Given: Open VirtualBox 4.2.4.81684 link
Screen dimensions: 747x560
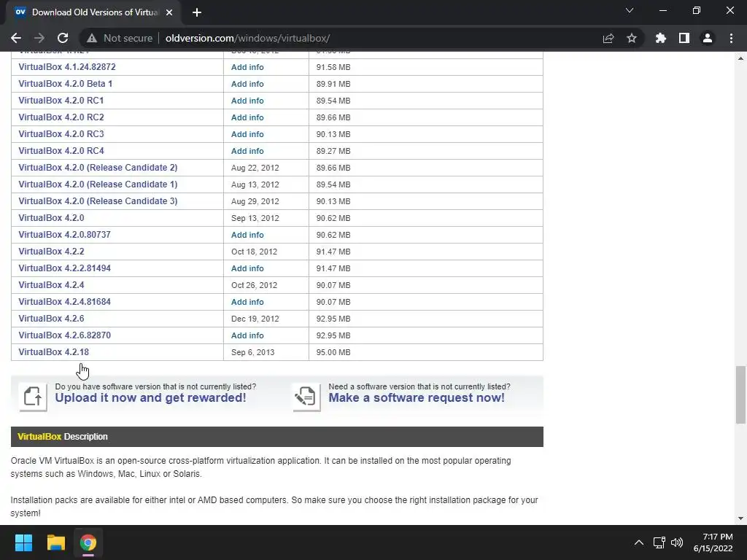Looking at the screenshot, I should pyautogui.click(x=64, y=302).
